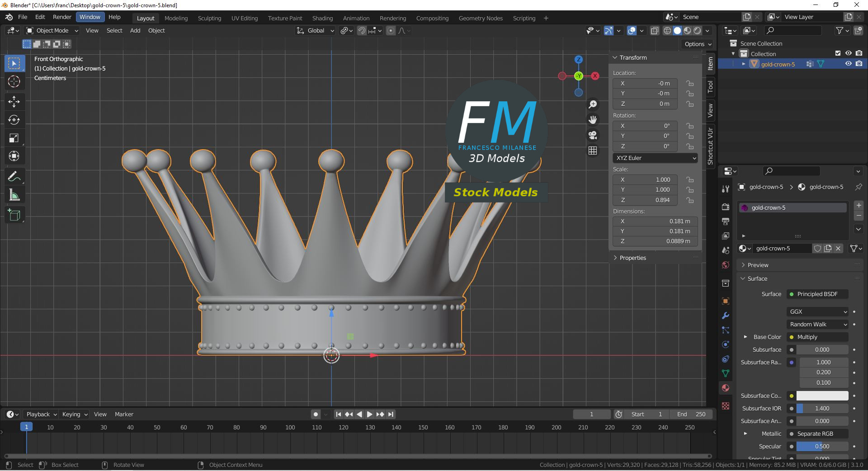Switch to the Shading workspace tab
The height and width of the screenshot is (471, 868).
322,19
